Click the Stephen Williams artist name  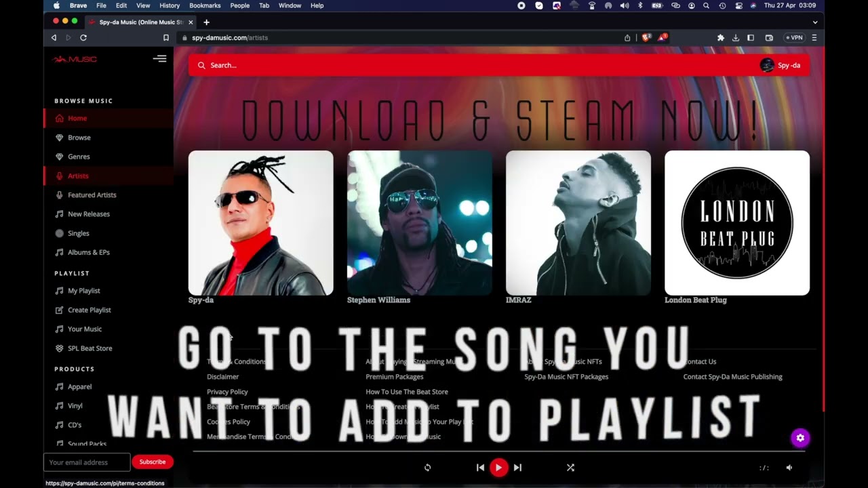click(378, 300)
